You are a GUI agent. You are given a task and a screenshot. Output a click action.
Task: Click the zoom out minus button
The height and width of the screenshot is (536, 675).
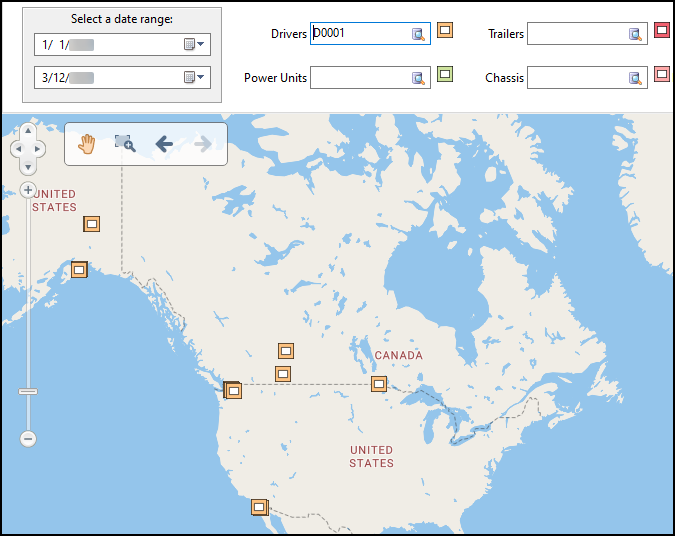coord(28,438)
